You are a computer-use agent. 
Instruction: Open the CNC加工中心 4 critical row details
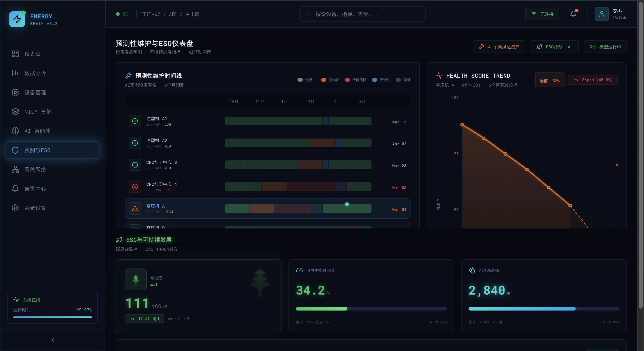[x=267, y=186]
